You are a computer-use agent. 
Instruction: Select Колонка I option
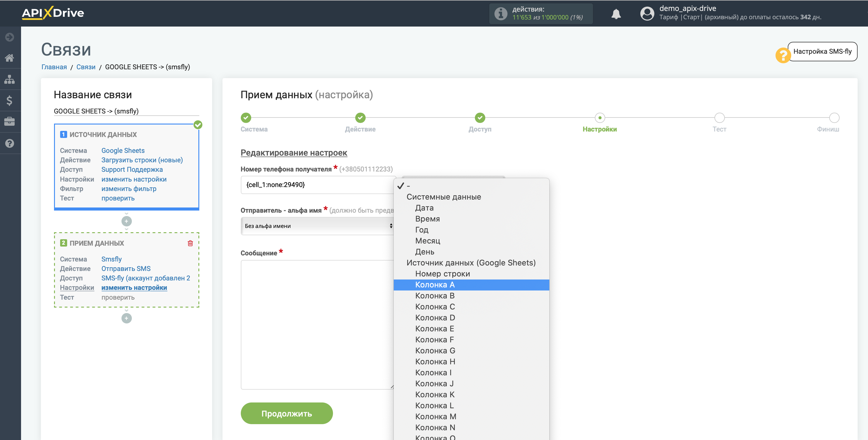tap(472, 373)
